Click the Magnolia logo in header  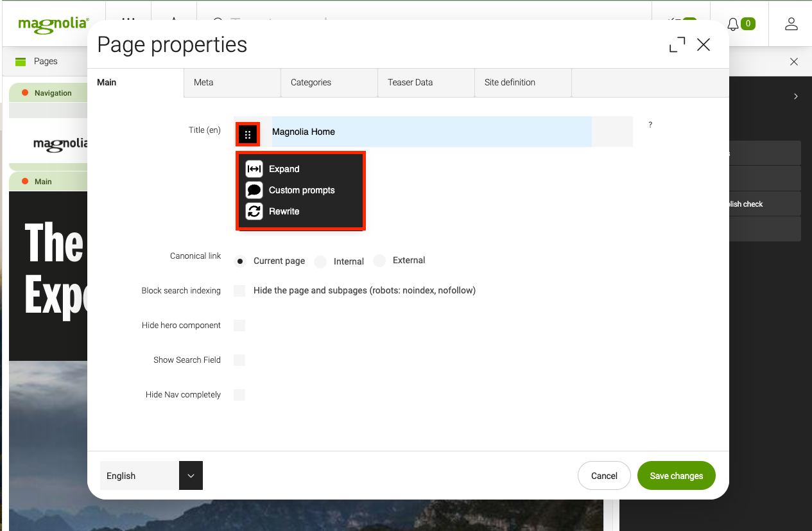54,24
